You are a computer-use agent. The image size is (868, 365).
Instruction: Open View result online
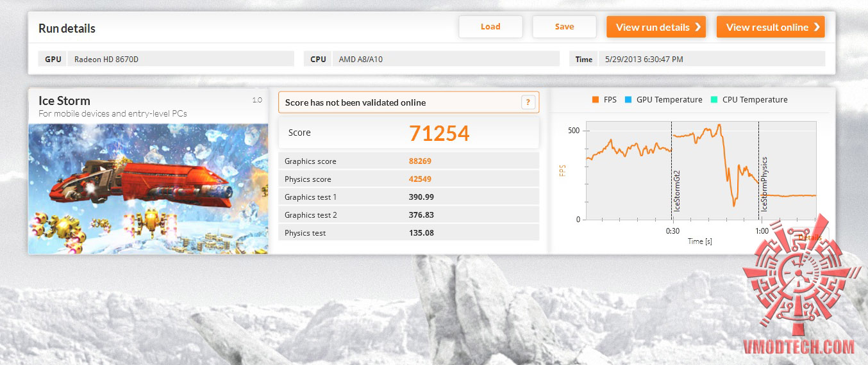[x=771, y=27]
